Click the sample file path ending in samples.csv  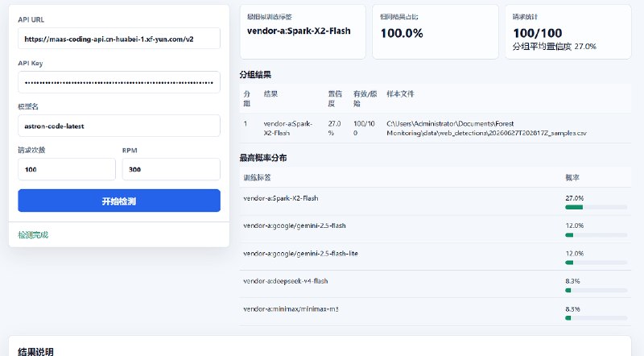point(487,128)
